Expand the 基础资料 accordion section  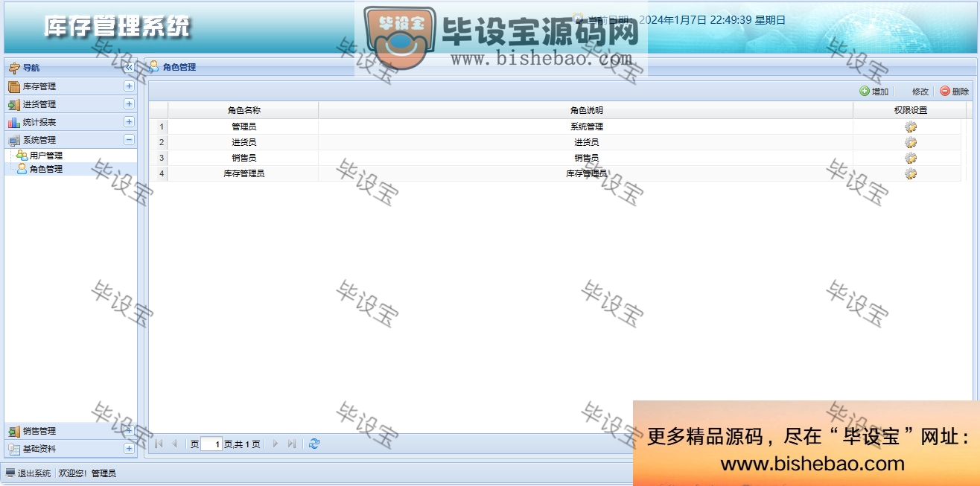click(x=129, y=449)
